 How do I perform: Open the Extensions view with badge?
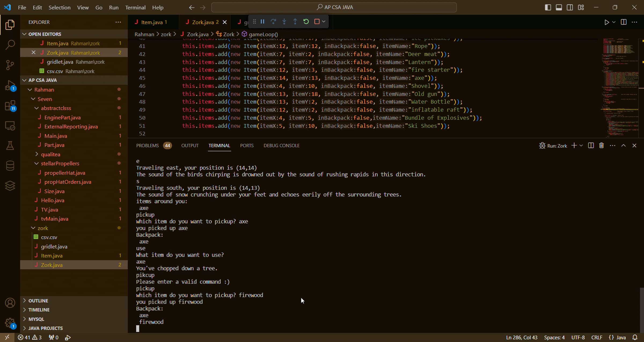pos(10,106)
